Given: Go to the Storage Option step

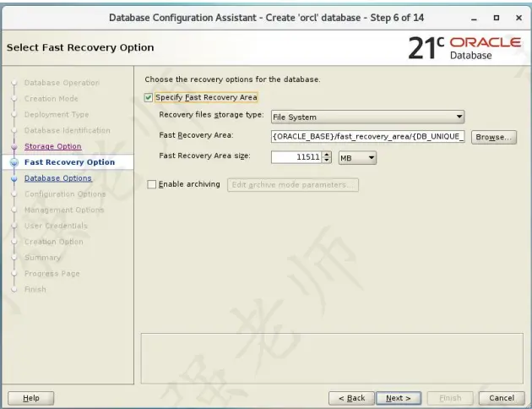Looking at the screenshot, I should (53, 146).
